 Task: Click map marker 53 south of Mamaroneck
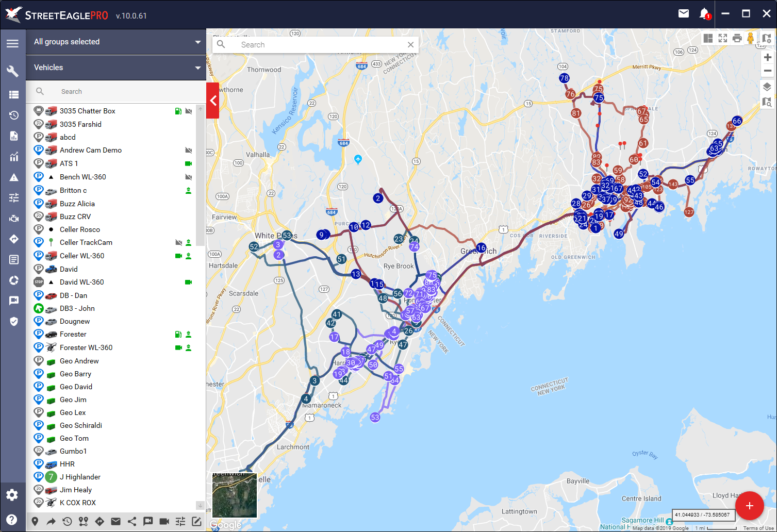tap(375, 417)
